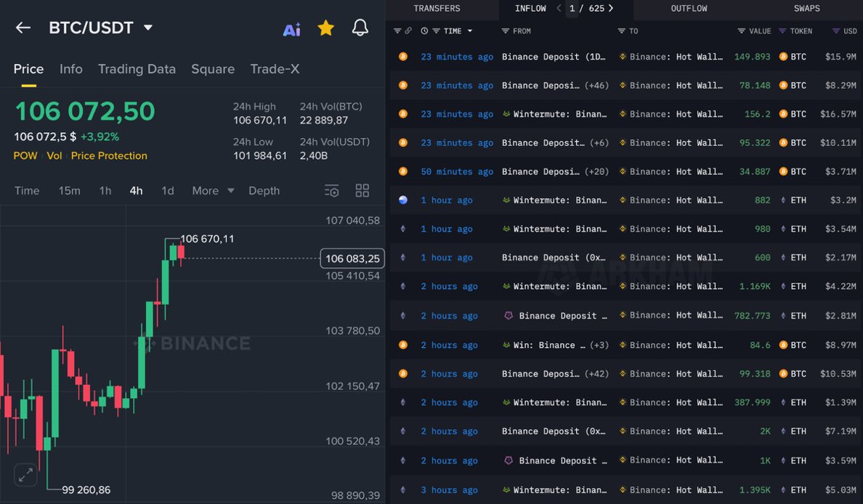Click the Vol tag
Screen dimensions: 863x504
tap(54, 155)
